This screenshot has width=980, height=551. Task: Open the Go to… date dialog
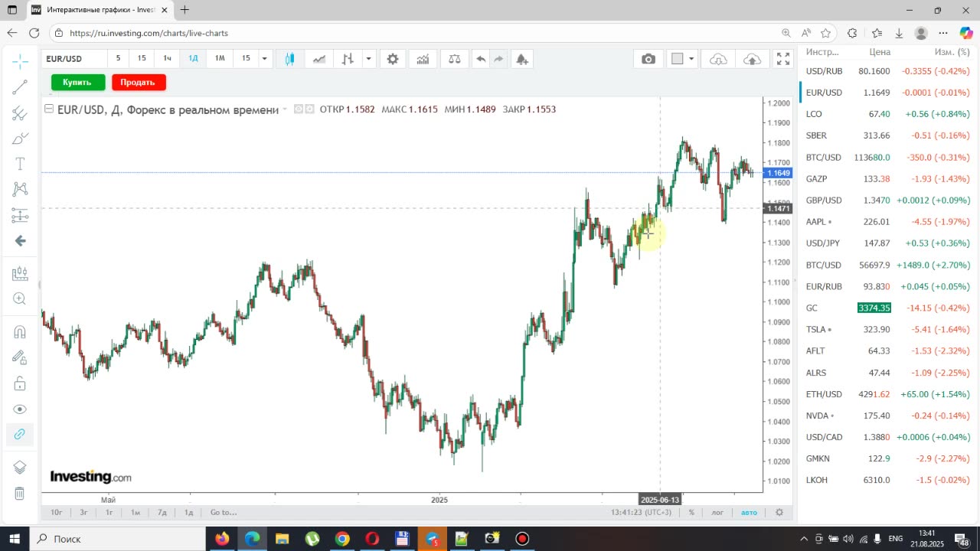click(224, 512)
